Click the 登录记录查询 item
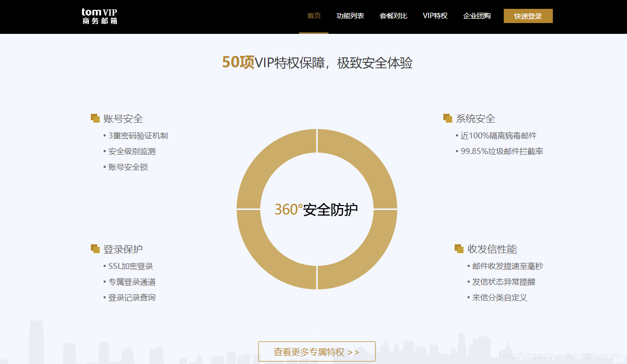 (x=132, y=298)
